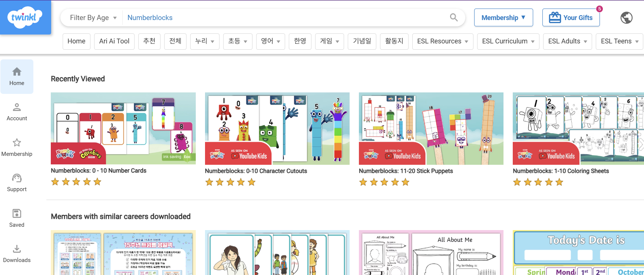Image resolution: width=644 pixels, height=275 pixels.
Task: Select the 활동지 nav tab
Action: (394, 41)
